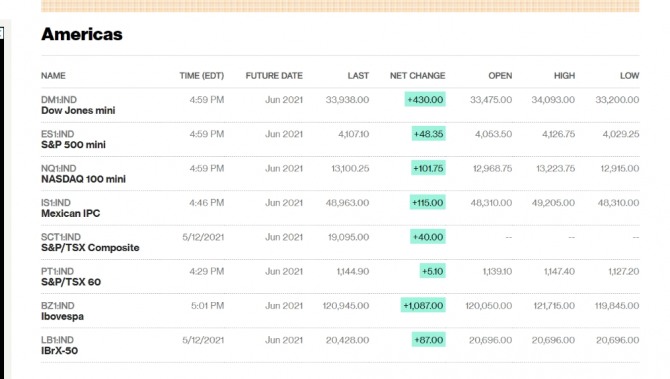This screenshot has height=379, width=670.
Task: Click the NAME column header
Action: coord(53,76)
